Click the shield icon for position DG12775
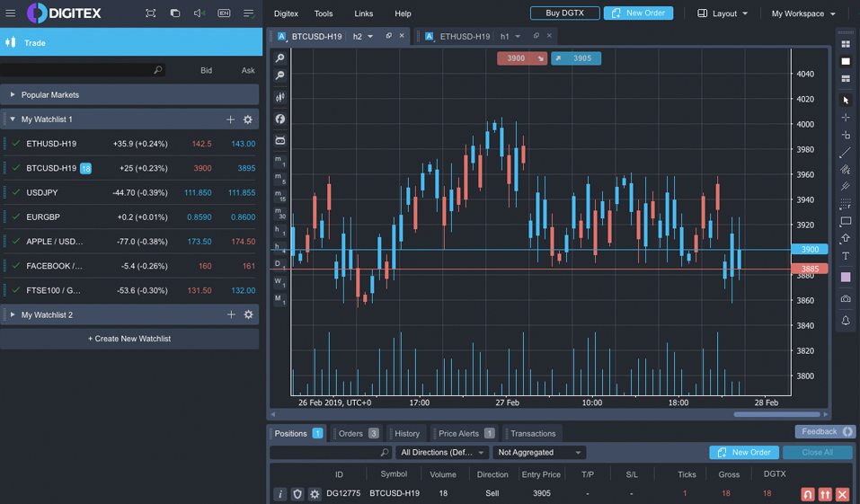 (x=297, y=493)
